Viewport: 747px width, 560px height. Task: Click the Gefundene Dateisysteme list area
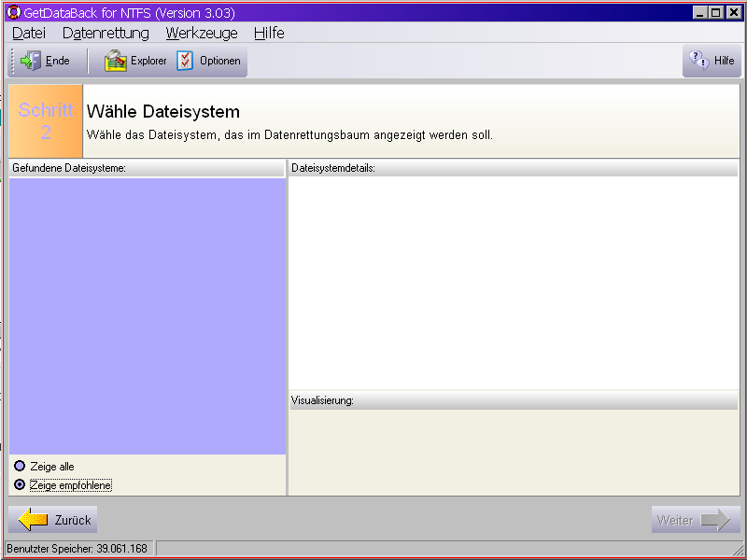pyautogui.click(x=148, y=316)
